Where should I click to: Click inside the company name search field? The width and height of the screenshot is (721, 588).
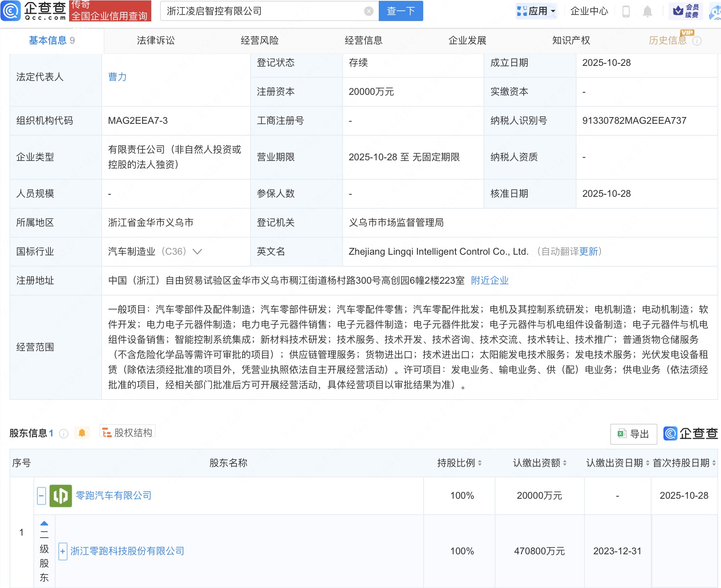click(258, 11)
